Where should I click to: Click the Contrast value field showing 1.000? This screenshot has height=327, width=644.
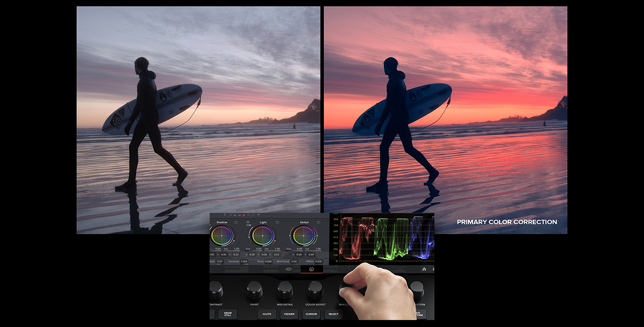pyautogui.click(x=244, y=262)
